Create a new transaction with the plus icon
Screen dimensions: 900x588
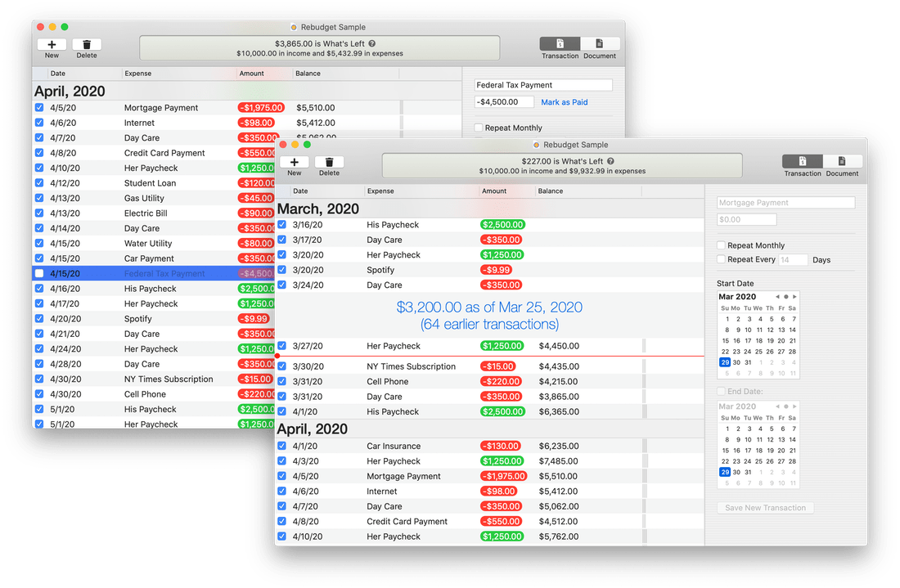pyautogui.click(x=295, y=161)
